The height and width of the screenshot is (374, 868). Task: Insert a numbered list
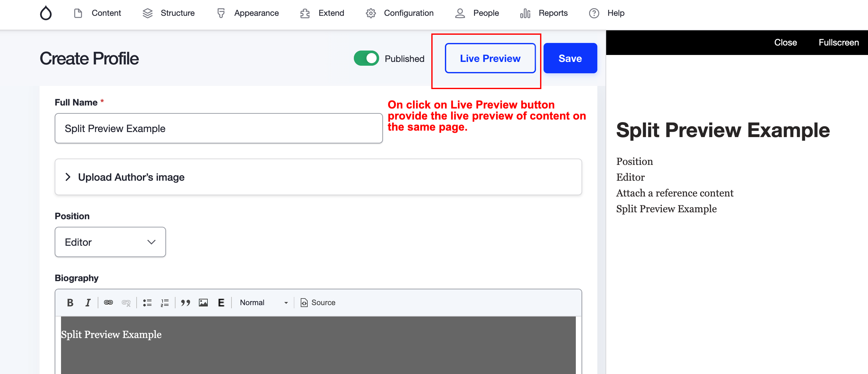tap(165, 302)
